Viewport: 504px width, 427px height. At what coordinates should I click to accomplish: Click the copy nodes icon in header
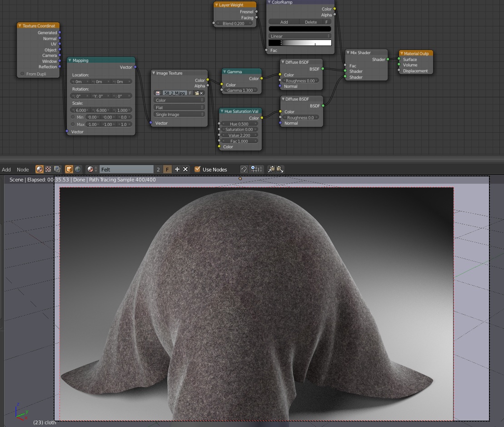tap(271, 169)
